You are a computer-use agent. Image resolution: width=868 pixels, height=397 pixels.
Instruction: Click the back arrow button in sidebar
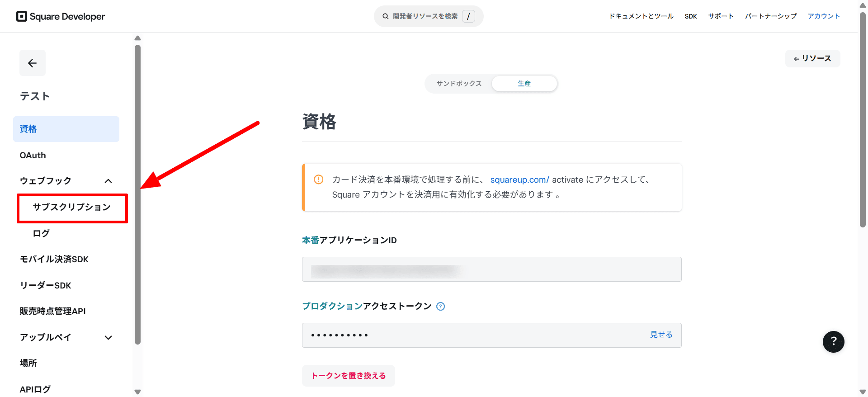point(33,63)
